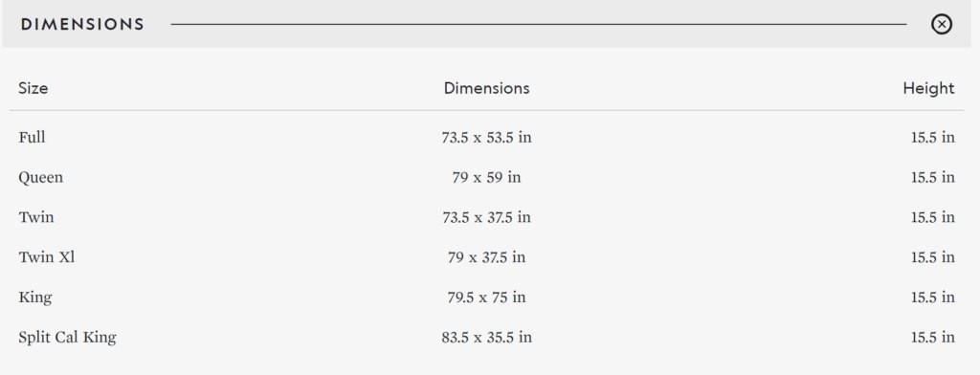Select the Twin Xl row label
Viewport: 980px width, 375px height.
(x=47, y=257)
